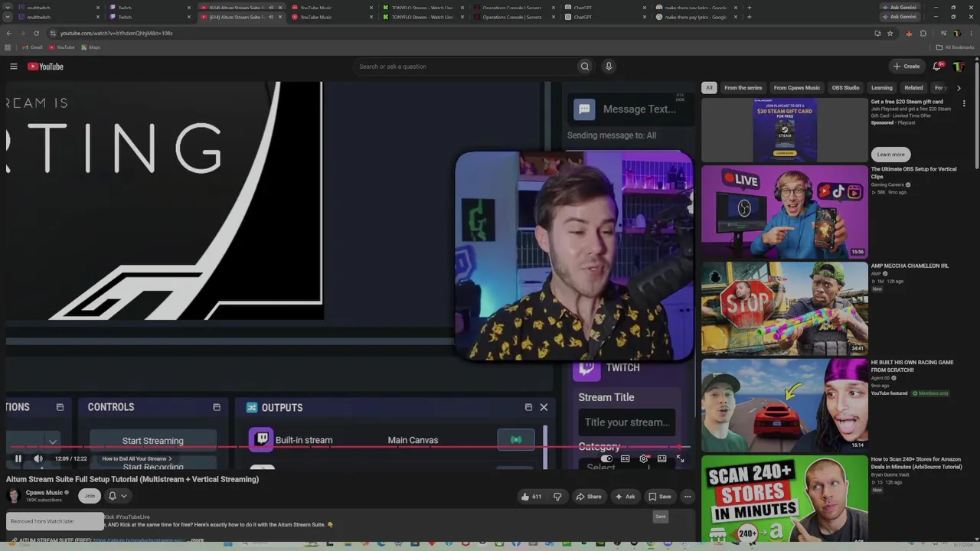Click the Join membership button
This screenshot has width=980, height=551.
coord(90,496)
